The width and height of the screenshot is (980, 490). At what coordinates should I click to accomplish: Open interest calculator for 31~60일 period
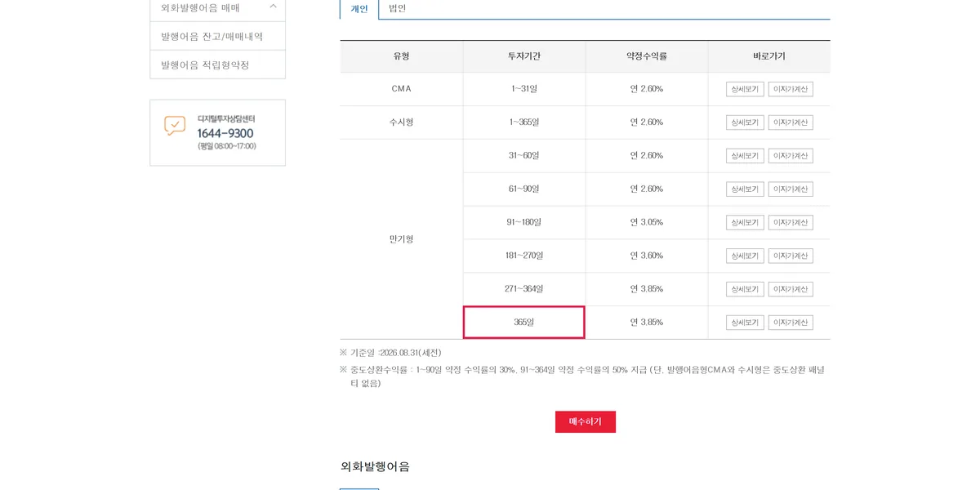(791, 156)
